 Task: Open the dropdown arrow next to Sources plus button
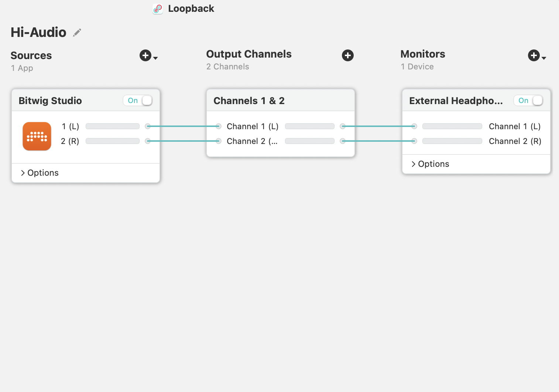[155, 58]
